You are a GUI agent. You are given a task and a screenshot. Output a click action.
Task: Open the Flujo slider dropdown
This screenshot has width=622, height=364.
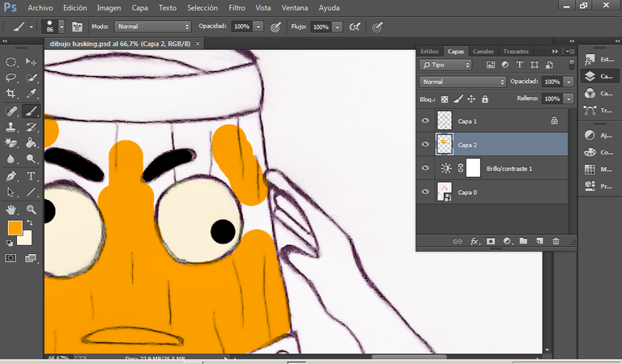click(x=338, y=27)
